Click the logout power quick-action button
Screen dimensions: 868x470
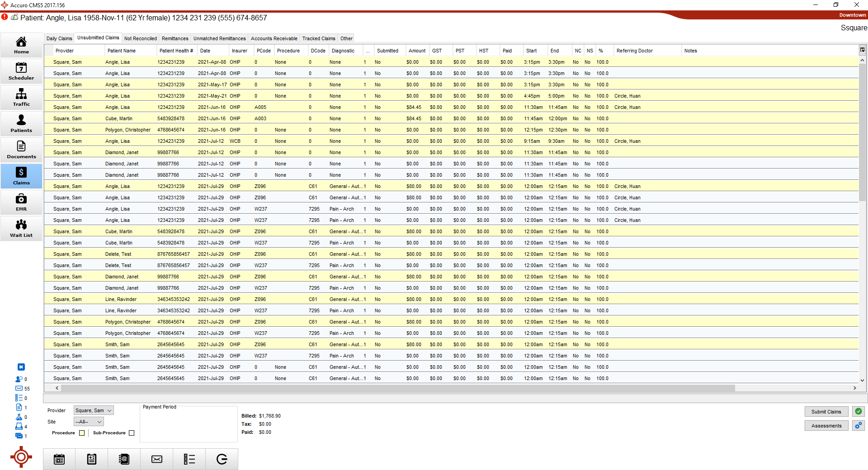point(222,459)
